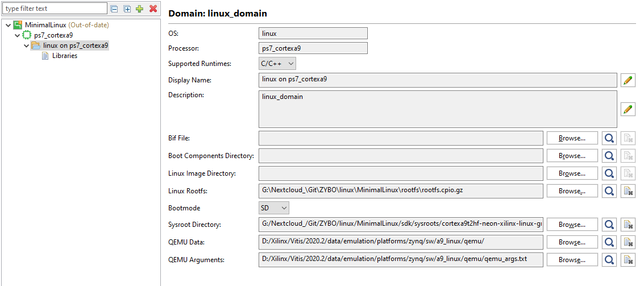
Task: Search icon for Linux Rootfs
Action: pos(609,191)
